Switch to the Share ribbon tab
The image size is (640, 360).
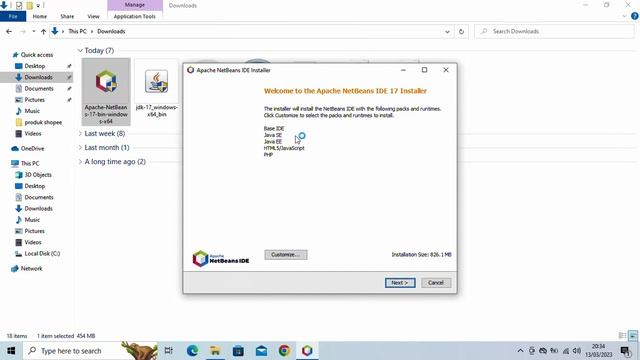point(67,16)
